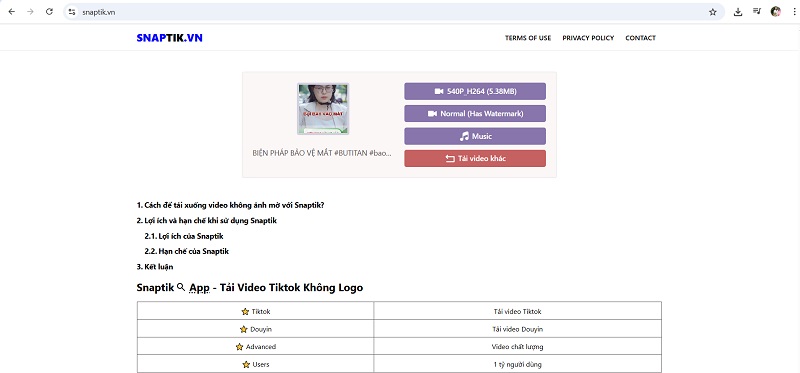
Task: Reload the page with the refresh icon
Action: coord(49,12)
